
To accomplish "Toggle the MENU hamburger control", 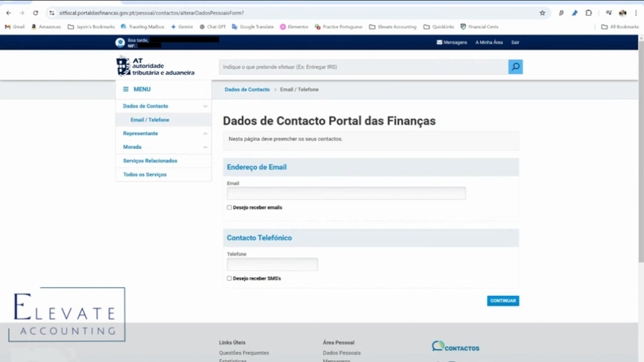I will point(126,89).
